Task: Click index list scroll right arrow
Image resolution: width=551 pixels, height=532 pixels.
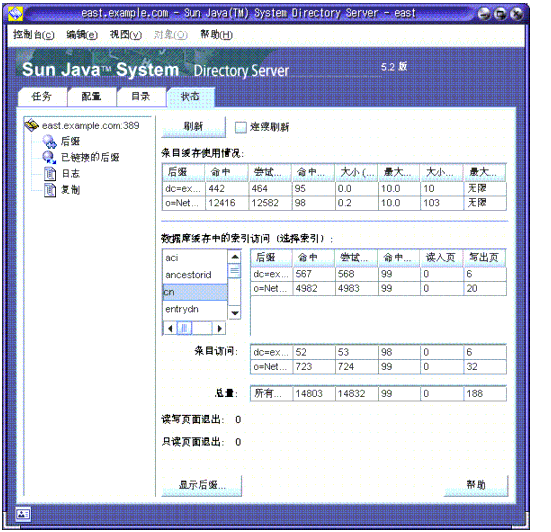Action: 219,329
